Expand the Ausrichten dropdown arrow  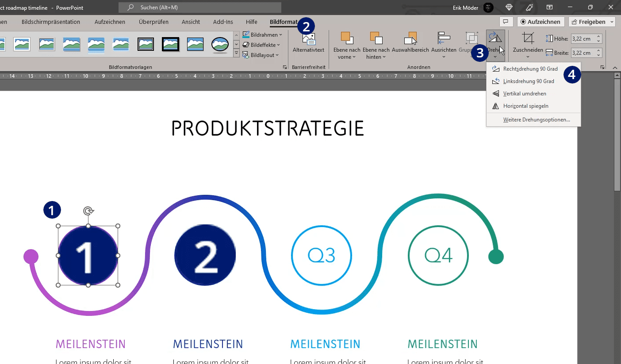[x=444, y=57]
